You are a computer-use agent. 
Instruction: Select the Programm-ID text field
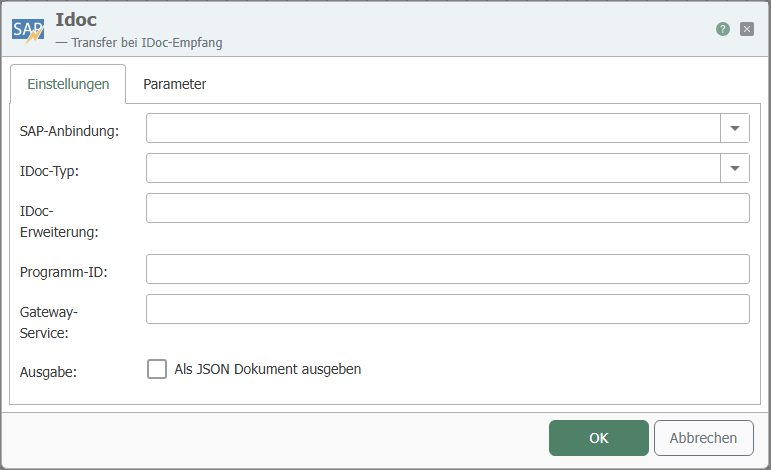tap(447, 269)
